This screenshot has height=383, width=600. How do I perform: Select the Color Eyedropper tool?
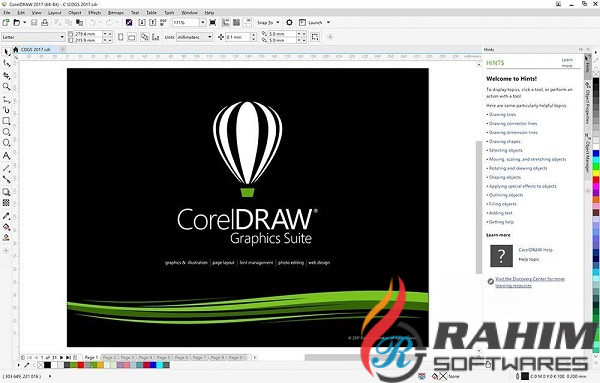coord(6,216)
